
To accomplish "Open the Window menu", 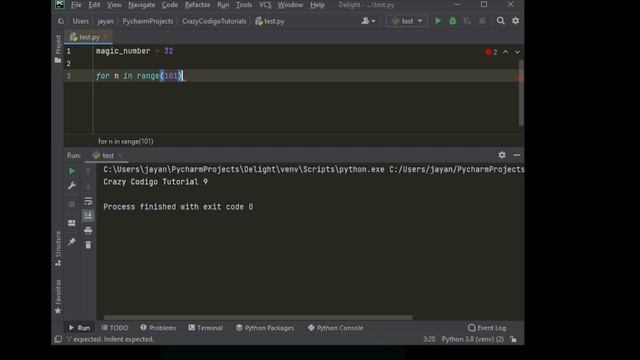I will click(x=290, y=5).
